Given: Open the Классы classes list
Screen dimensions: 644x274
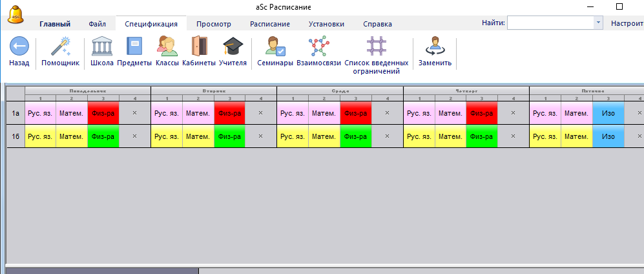Looking at the screenshot, I should coord(167,47).
